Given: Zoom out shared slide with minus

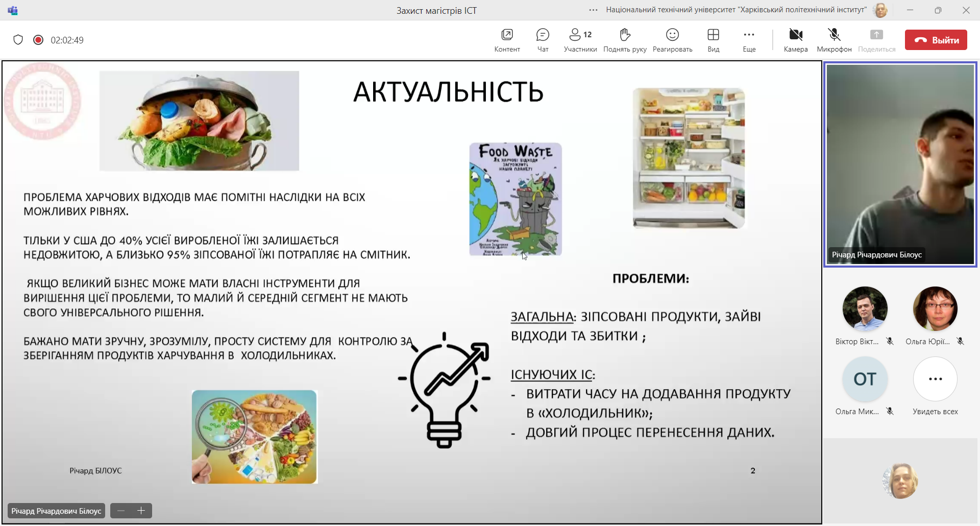Looking at the screenshot, I should (x=121, y=511).
